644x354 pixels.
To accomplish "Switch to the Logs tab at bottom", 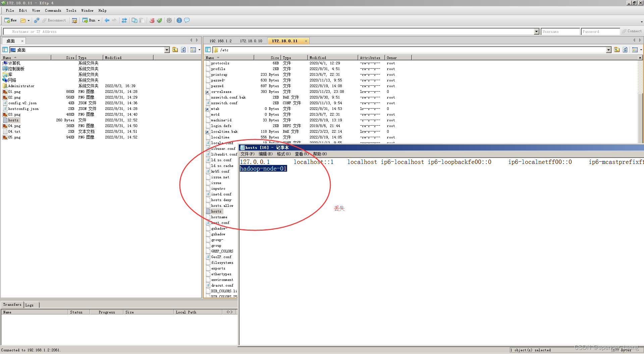I will tap(30, 305).
